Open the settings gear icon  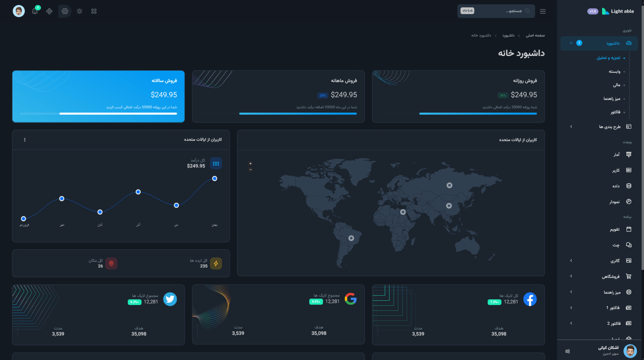(x=65, y=11)
